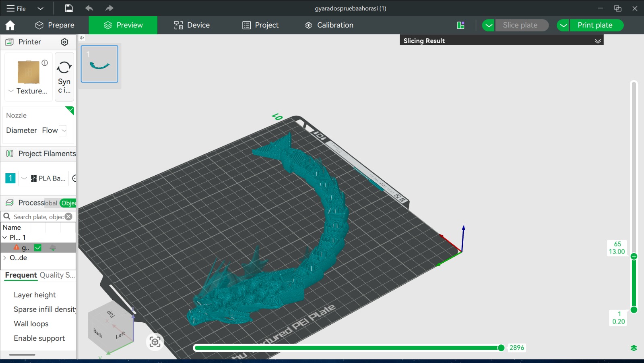Open the PLA Ba... filament dropdown
644x363 pixels.
44,178
